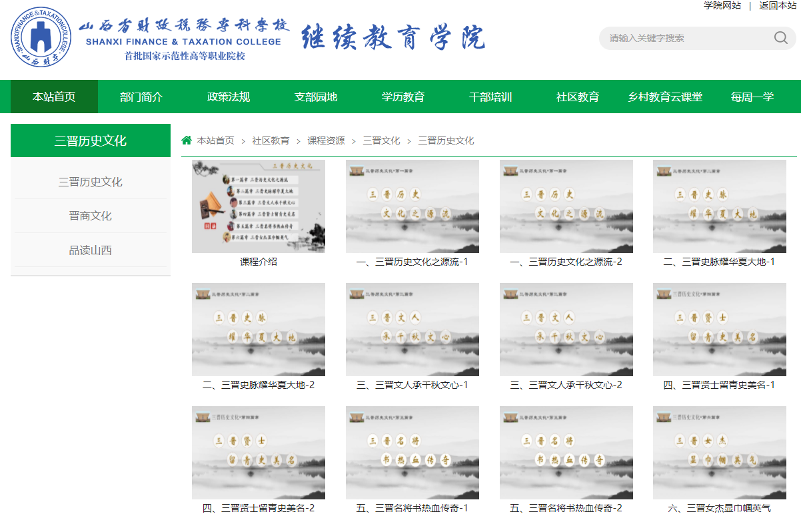
Task: Open the 政策法规 navigation item
Action: point(229,97)
